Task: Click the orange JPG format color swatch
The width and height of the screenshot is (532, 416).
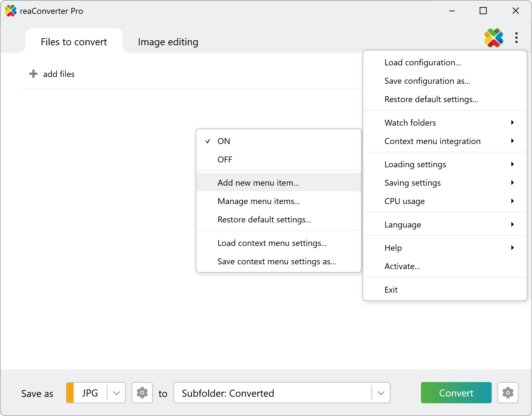Action: tap(70, 393)
